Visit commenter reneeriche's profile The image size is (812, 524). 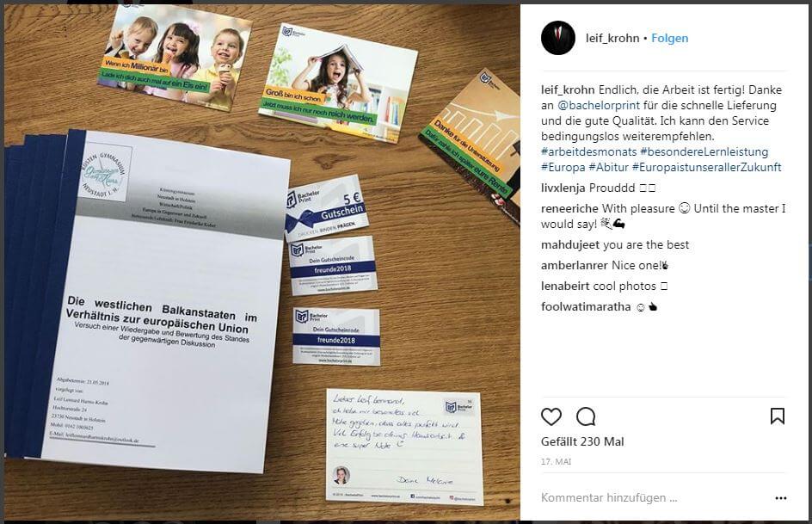tap(569, 209)
